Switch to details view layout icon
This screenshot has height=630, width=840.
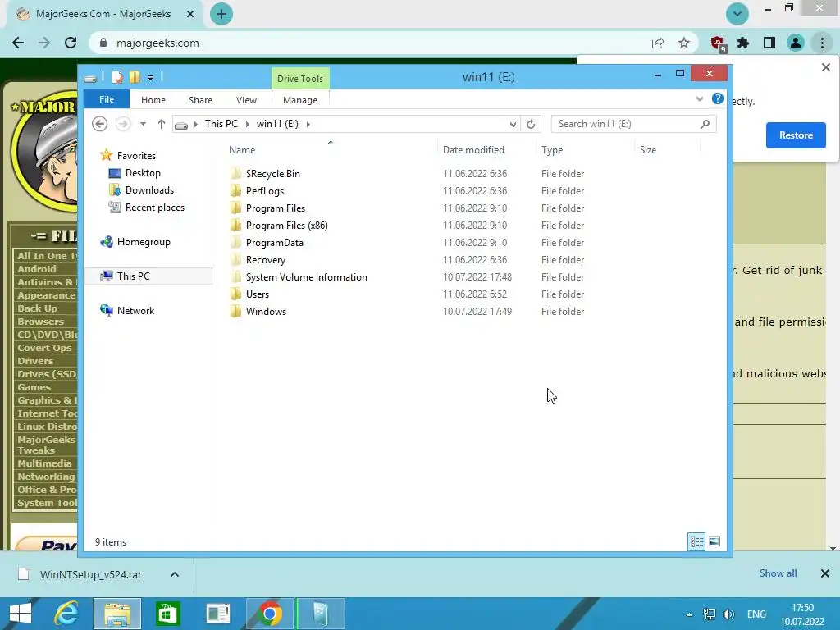pos(696,541)
